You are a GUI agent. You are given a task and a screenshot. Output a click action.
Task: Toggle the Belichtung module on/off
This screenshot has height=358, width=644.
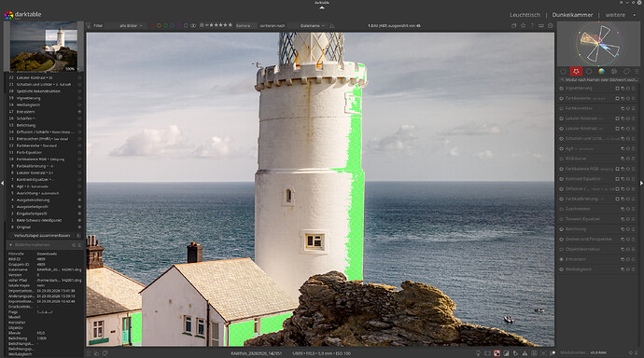point(562,229)
